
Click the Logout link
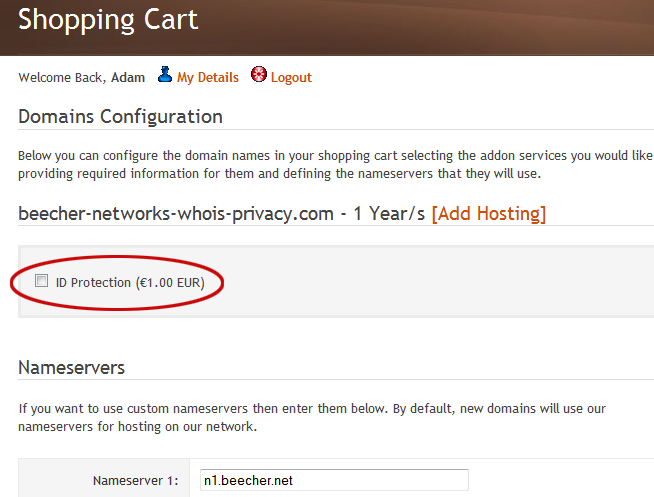(x=291, y=78)
